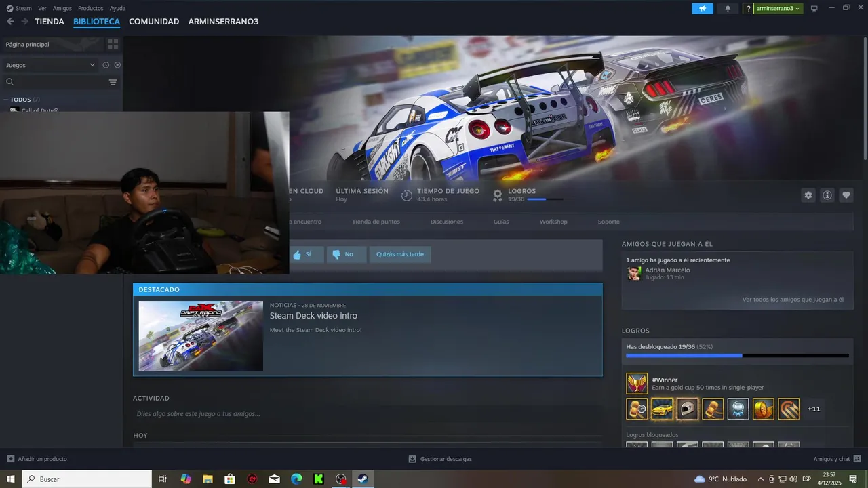Open Discusiones tab

[447, 222]
